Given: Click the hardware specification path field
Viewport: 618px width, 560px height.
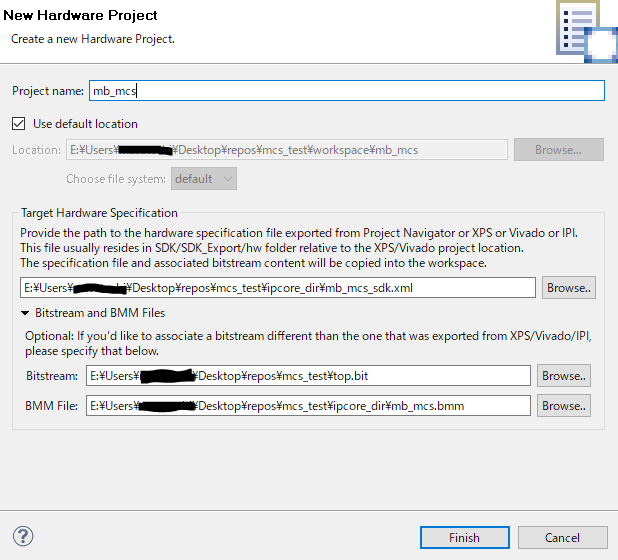Looking at the screenshot, I should (x=278, y=288).
